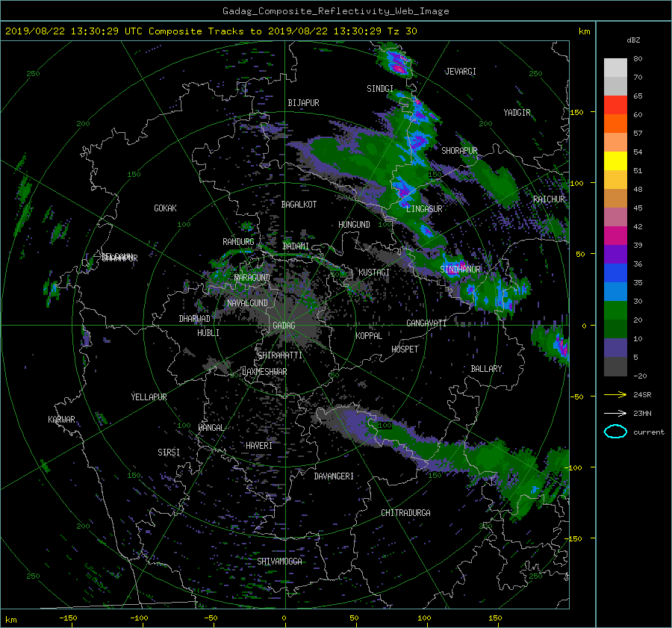This screenshot has width=672, height=628.
Task: Click the 'KUSTAGI' city label
Action: tap(374, 273)
